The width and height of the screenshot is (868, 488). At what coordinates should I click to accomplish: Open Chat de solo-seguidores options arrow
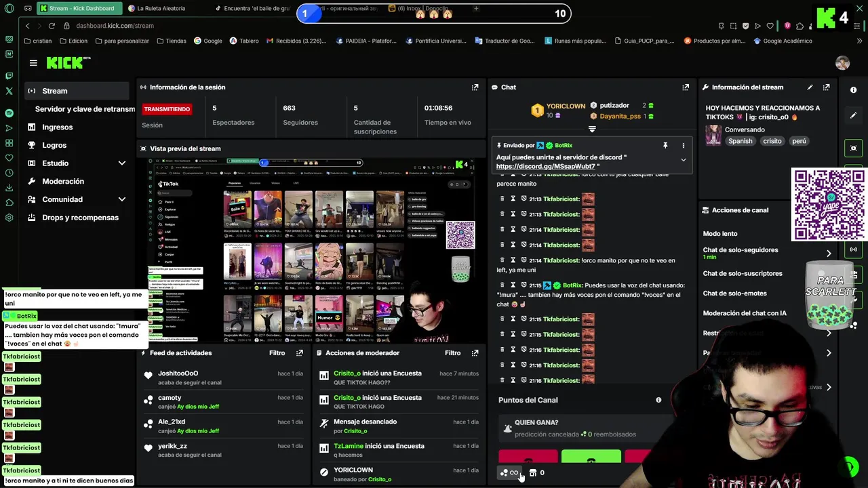point(829,253)
